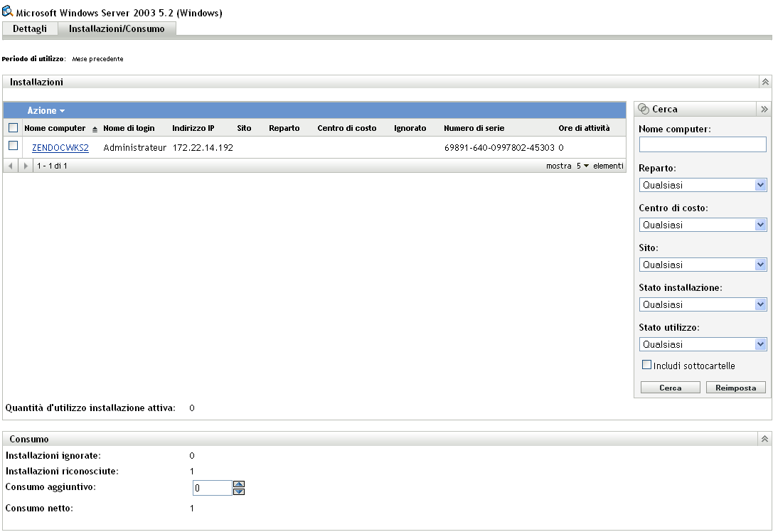The width and height of the screenshot is (773, 532).
Task: Click the '1 - 1 di 1' pager text
Action: tap(52, 166)
